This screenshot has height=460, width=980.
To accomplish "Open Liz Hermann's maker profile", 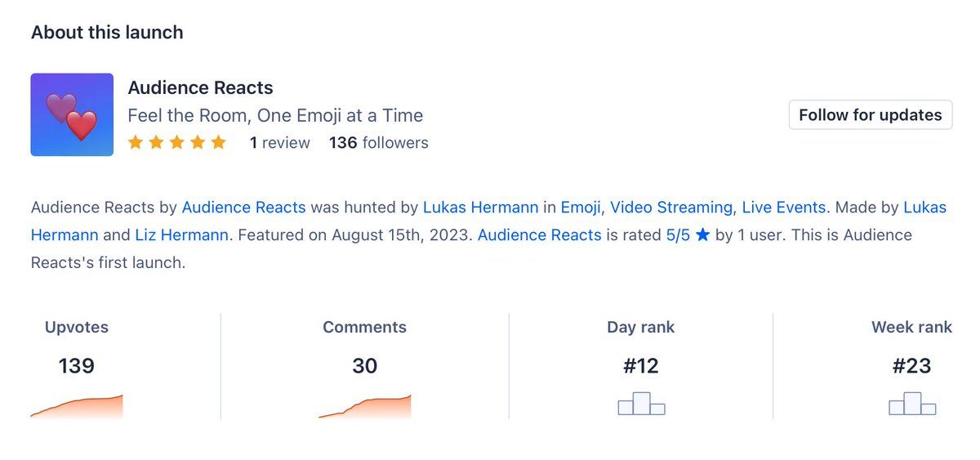I will [183, 235].
